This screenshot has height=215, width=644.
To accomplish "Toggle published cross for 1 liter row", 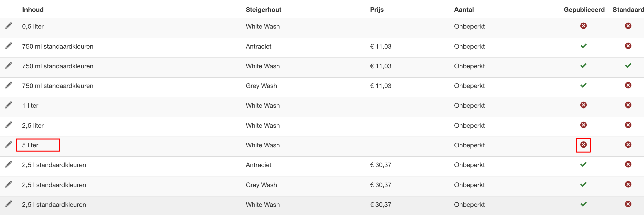I will point(584,105).
